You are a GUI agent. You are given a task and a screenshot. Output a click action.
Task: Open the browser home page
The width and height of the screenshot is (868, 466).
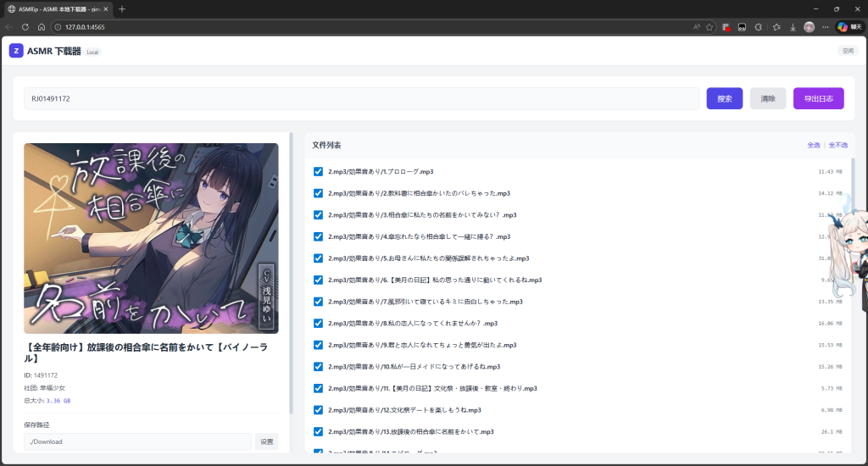pyautogui.click(x=42, y=27)
